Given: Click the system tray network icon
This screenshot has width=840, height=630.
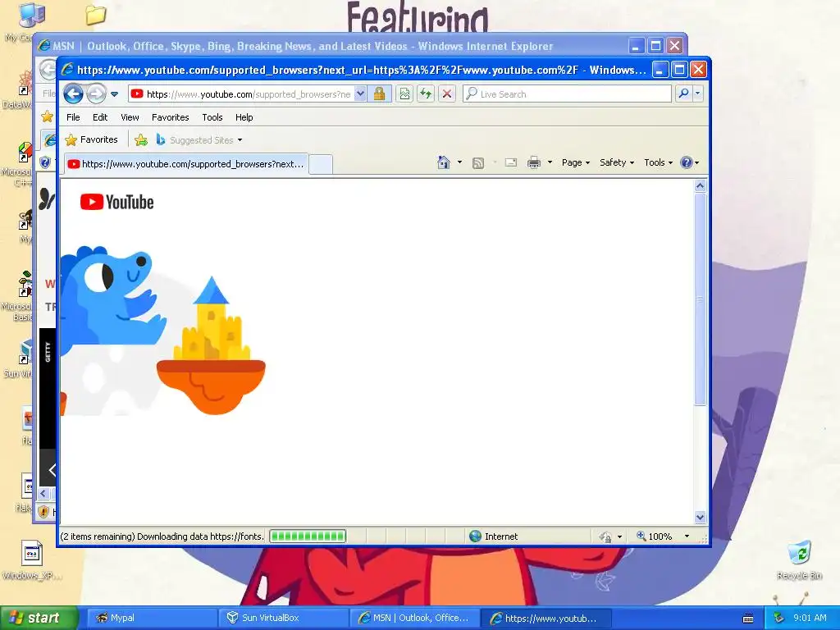Looking at the screenshot, I should pyautogui.click(x=778, y=618).
